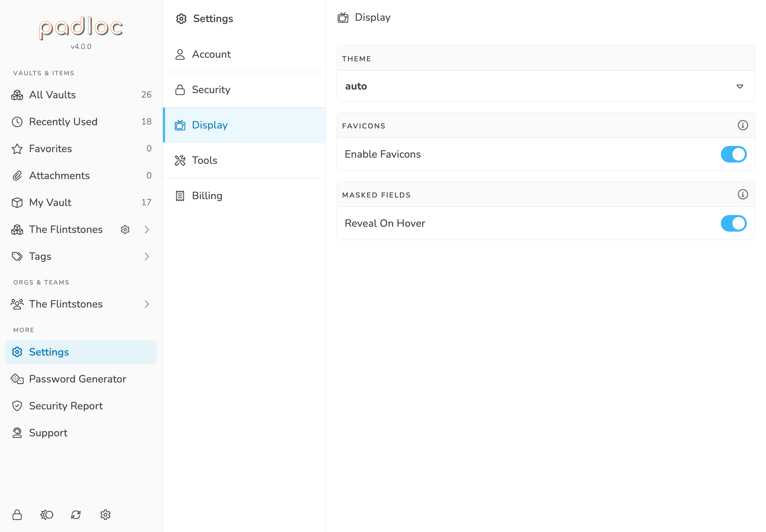The image size is (766, 532).
Task: Click the FAVICONS section heading
Action: [364, 126]
